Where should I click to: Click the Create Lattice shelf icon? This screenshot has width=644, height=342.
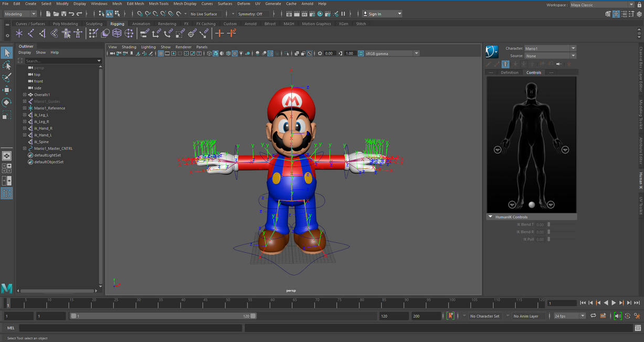(117, 34)
